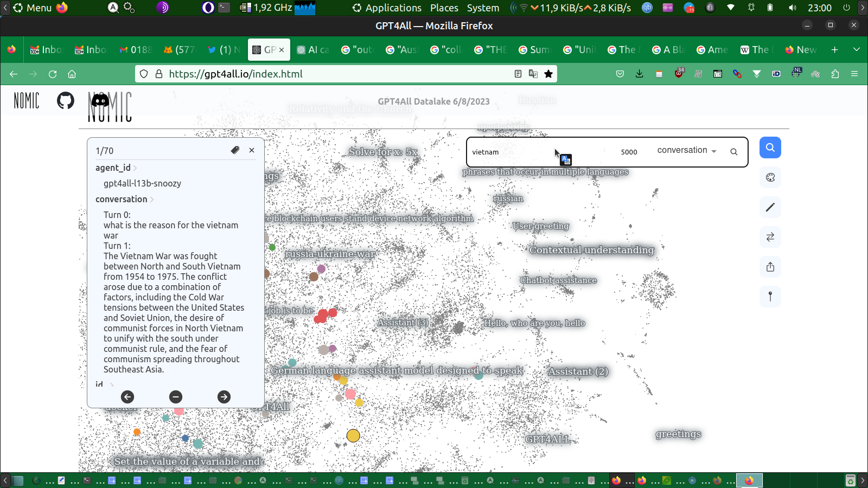Go to the next search result
This screenshot has height=488, width=868.
click(x=224, y=397)
